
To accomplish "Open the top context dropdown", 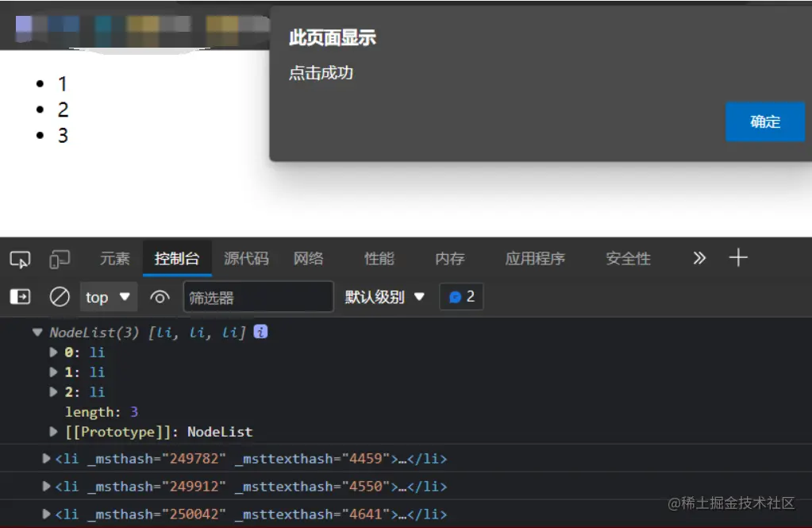I will click(108, 297).
